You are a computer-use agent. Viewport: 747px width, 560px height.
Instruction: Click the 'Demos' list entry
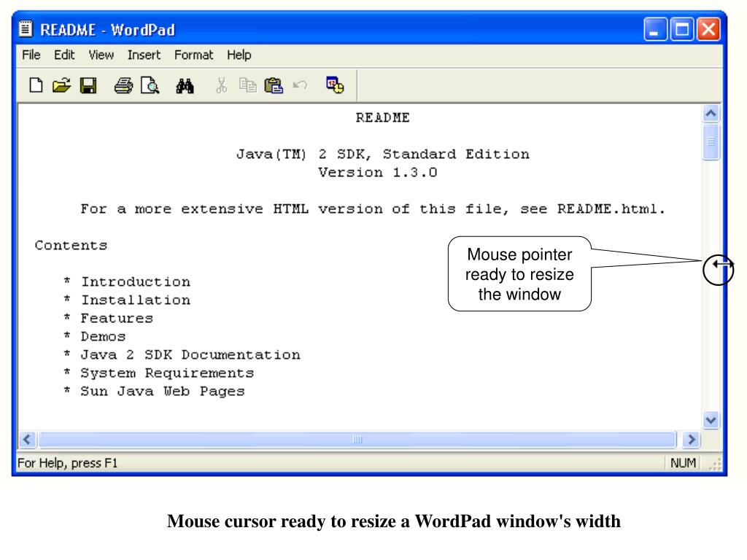click(103, 337)
